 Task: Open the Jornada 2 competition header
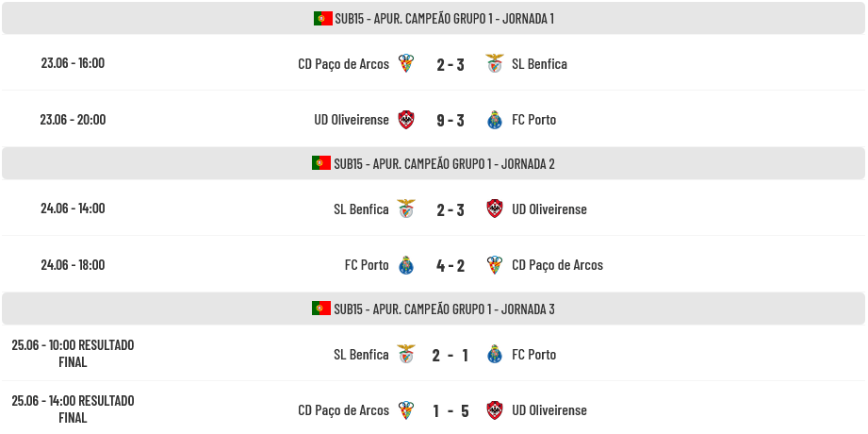coord(434,163)
